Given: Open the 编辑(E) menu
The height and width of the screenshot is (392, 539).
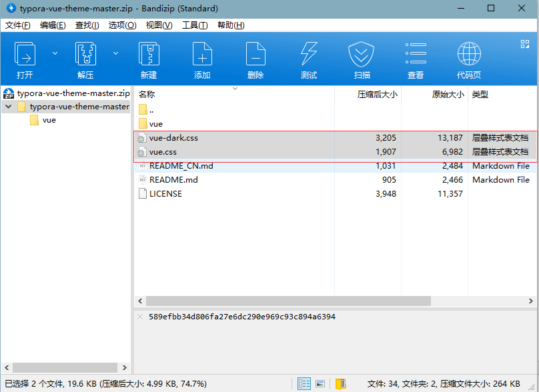Looking at the screenshot, I should tap(53, 25).
